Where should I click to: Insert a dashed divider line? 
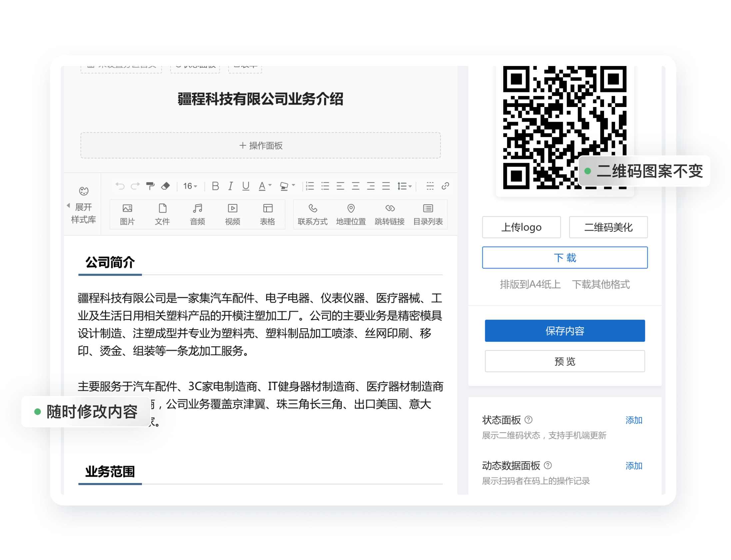pos(430,186)
